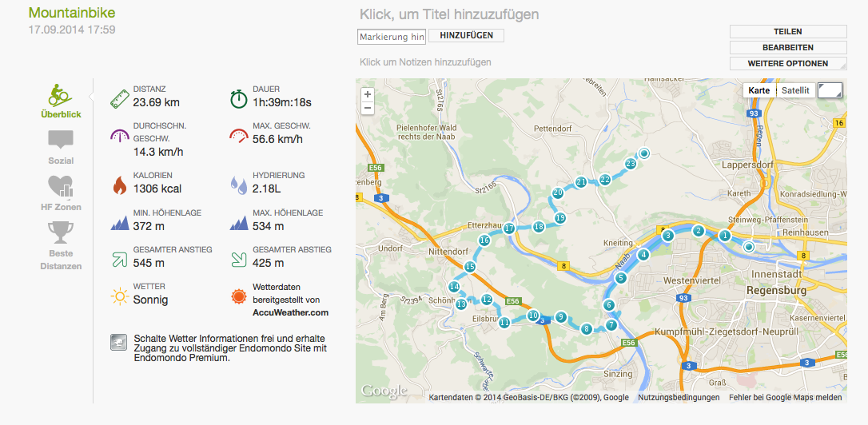Click the Dauer stopwatch icon

[239, 99]
